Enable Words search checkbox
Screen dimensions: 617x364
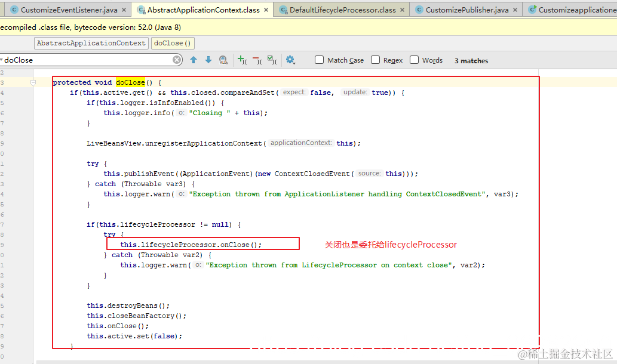click(x=414, y=60)
